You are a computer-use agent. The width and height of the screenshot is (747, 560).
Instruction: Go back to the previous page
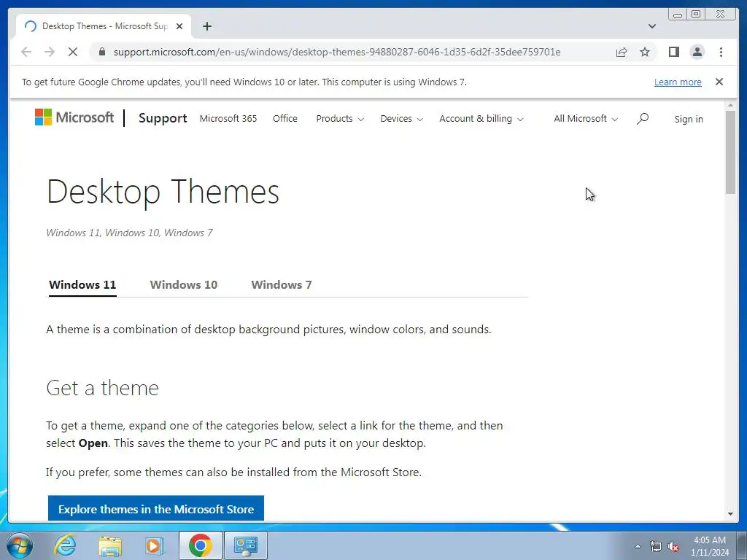pyautogui.click(x=26, y=52)
